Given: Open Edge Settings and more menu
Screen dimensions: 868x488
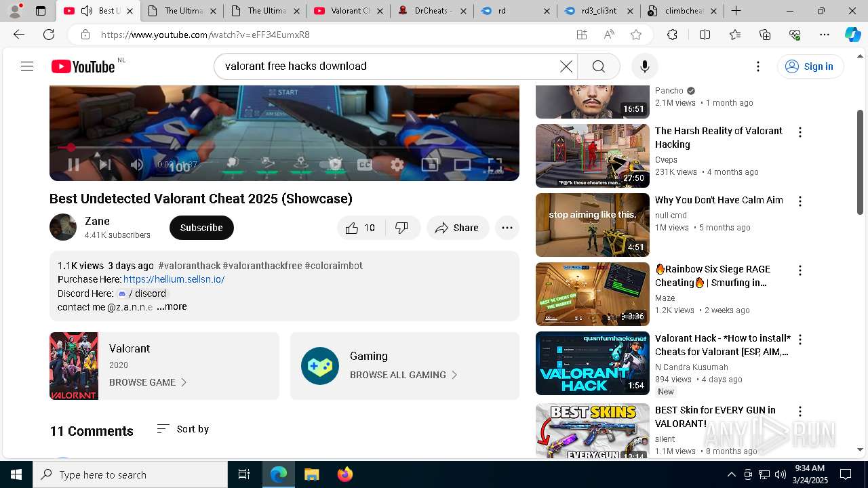Looking at the screenshot, I should point(825,35).
